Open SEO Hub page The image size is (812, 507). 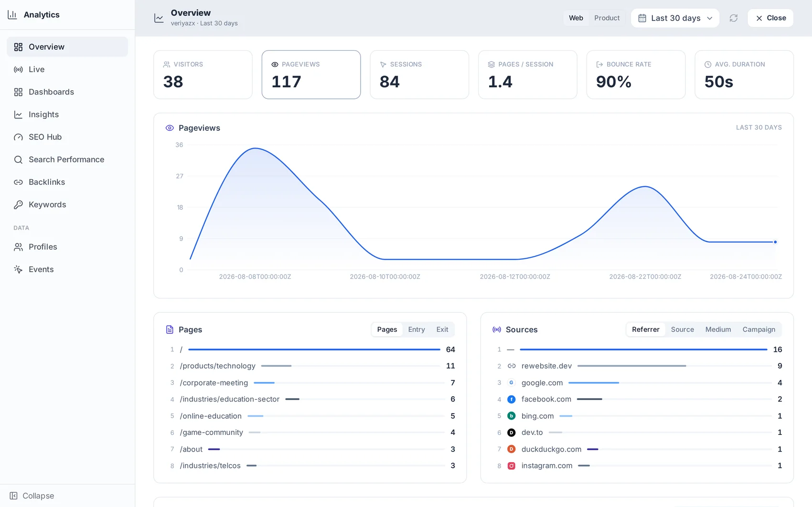click(67, 137)
